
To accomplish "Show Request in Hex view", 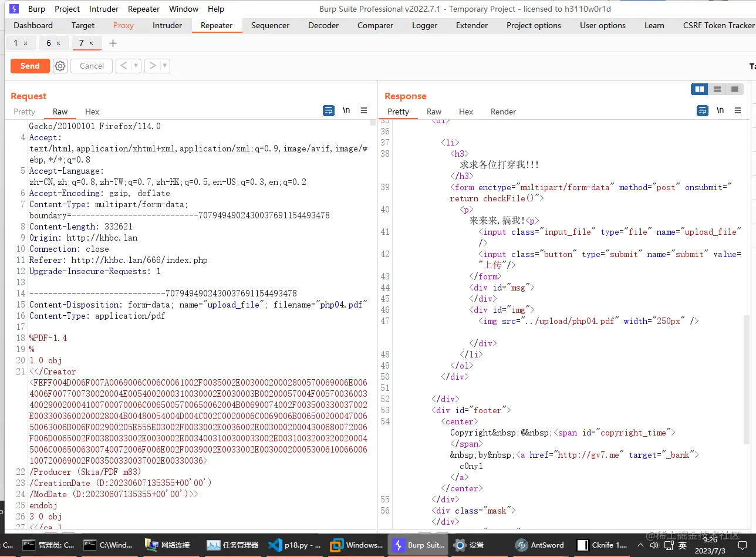I will [92, 112].
